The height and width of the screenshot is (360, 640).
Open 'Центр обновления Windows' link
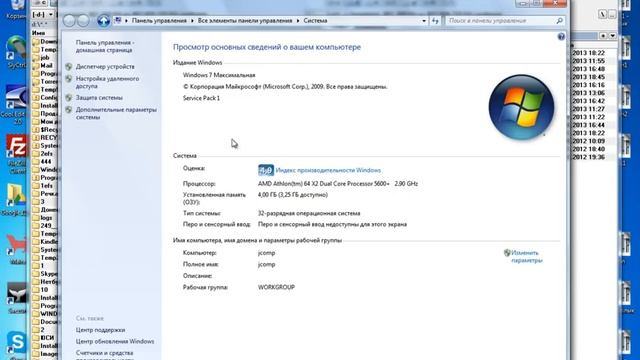pos(115,341)
